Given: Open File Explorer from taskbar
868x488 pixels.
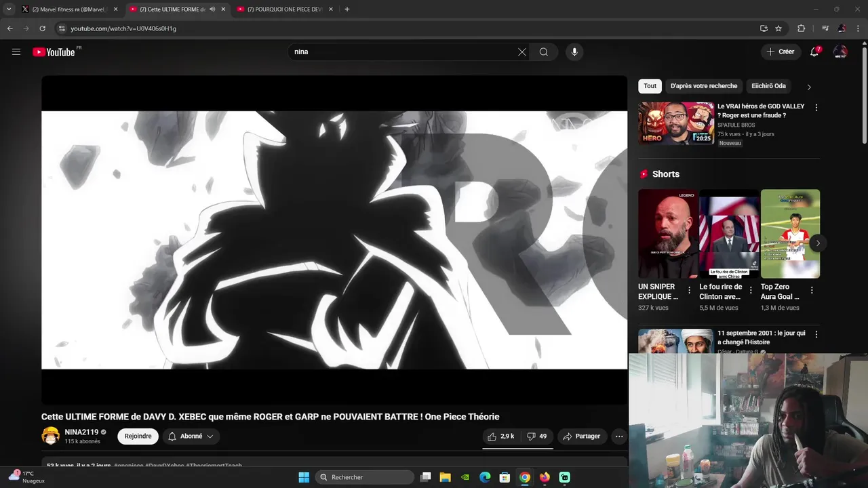Looking at the screenshot, I should [446, 477].
